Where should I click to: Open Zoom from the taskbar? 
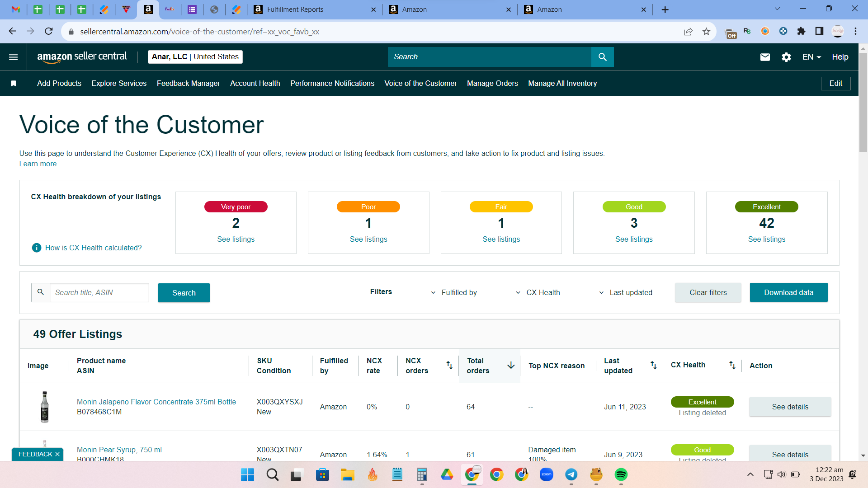pyautogui.click(x=547, y=475)
